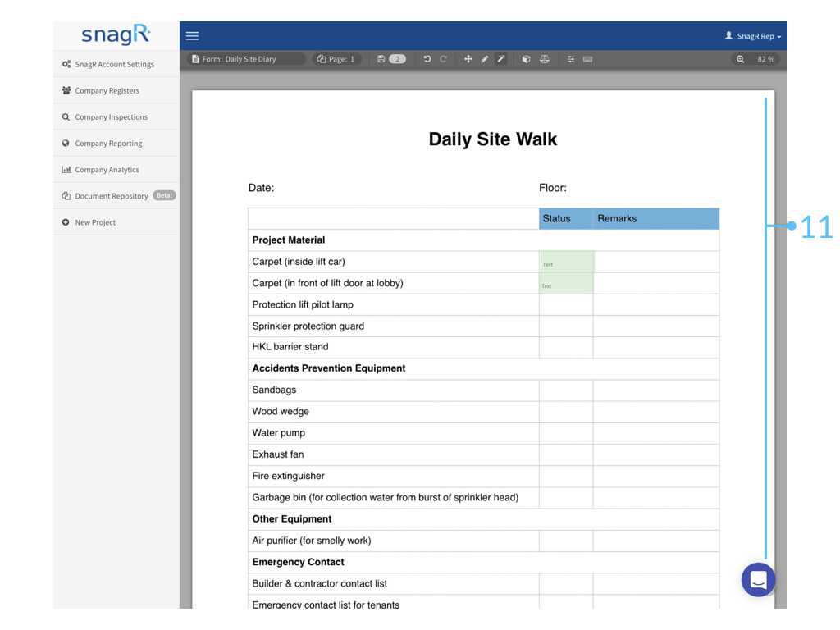Click the Floor: label
The image size is (840, 630).
tap(552, 188)
